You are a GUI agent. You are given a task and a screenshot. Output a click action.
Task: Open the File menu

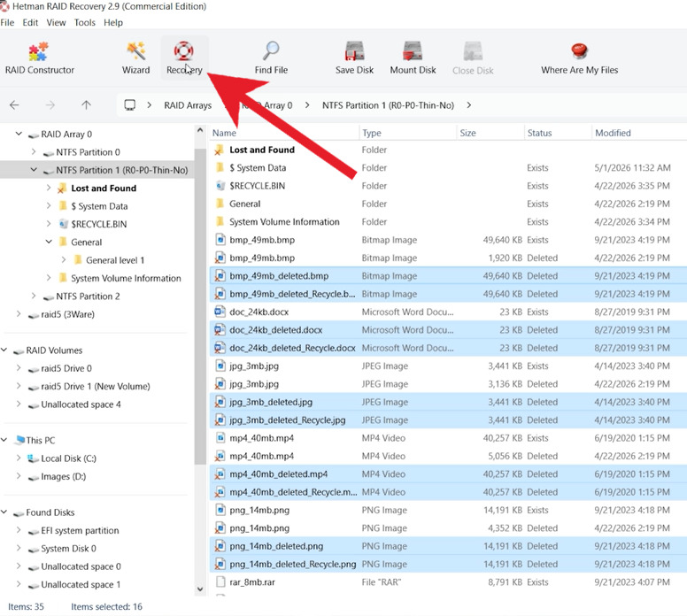click(x=7, y=22)
